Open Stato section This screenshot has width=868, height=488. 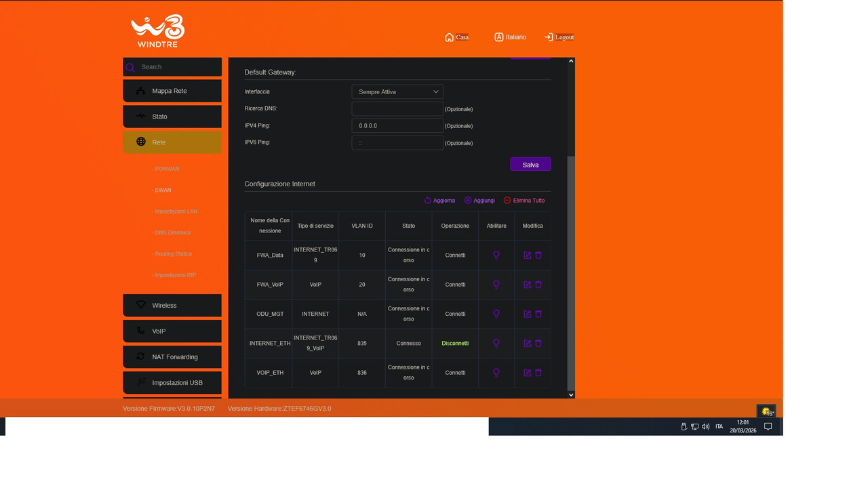(172, 117)
